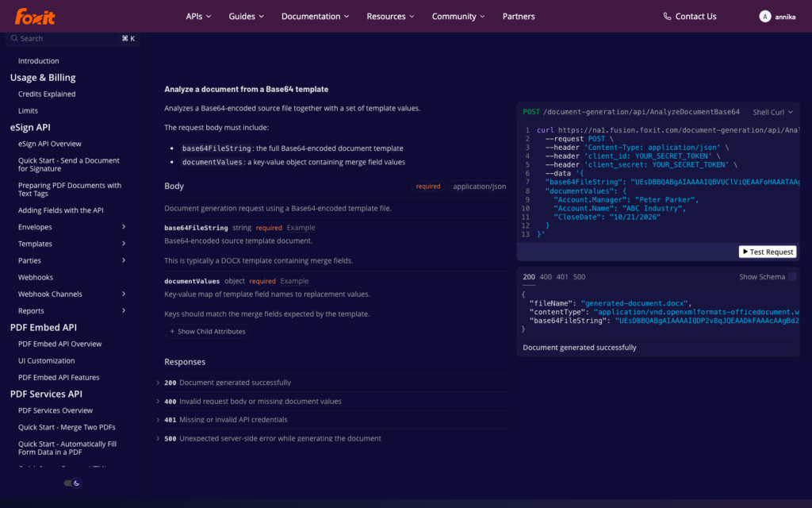The image size is (812, 508).
Task: Expand the Webhook Channels sidebar chevron
Action: [124, 294]
